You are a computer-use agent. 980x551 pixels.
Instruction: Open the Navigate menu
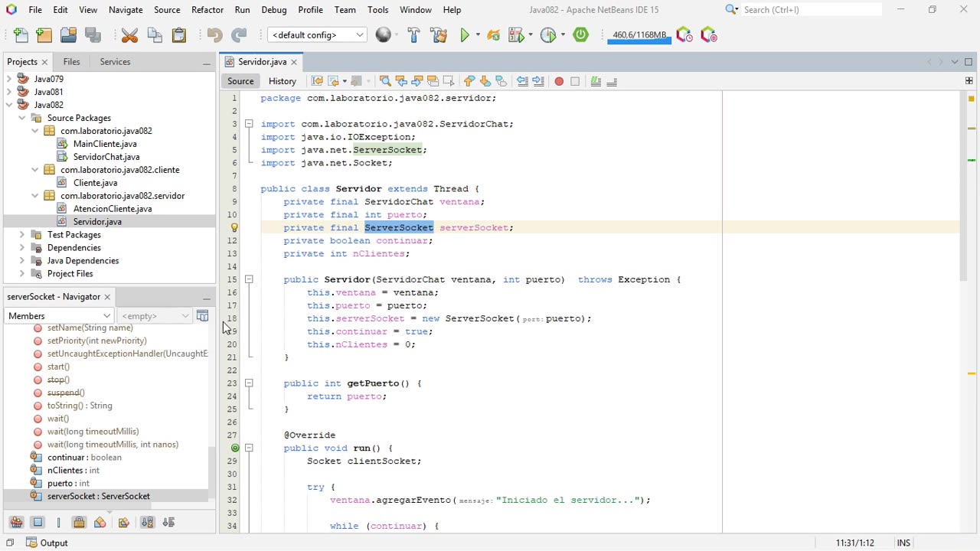point(126,10)
